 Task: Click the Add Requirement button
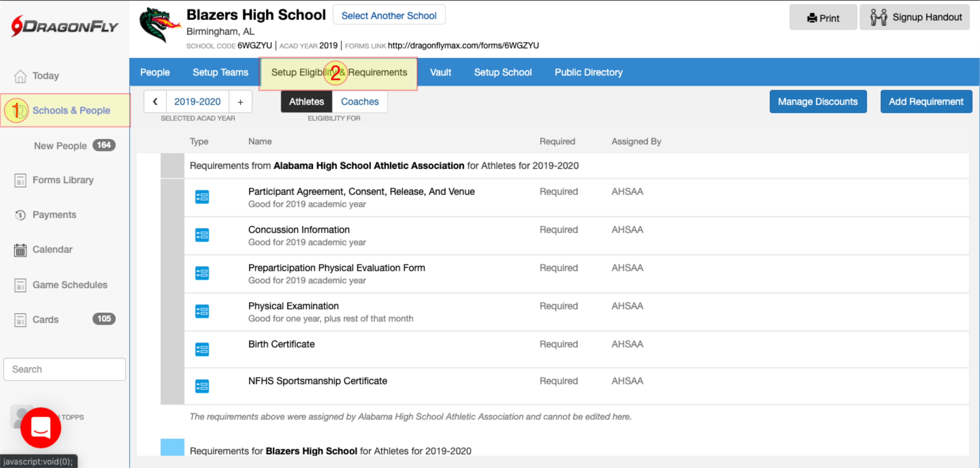click(926, 102)
